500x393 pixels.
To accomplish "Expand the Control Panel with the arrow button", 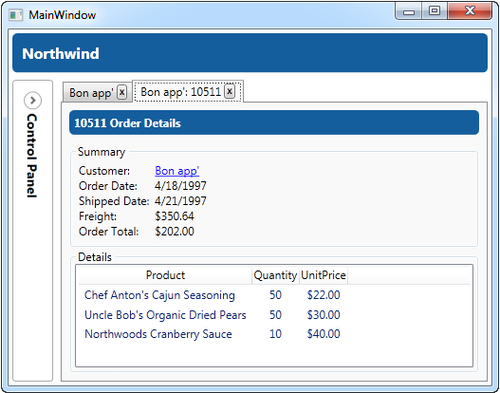I will [33, 100].
